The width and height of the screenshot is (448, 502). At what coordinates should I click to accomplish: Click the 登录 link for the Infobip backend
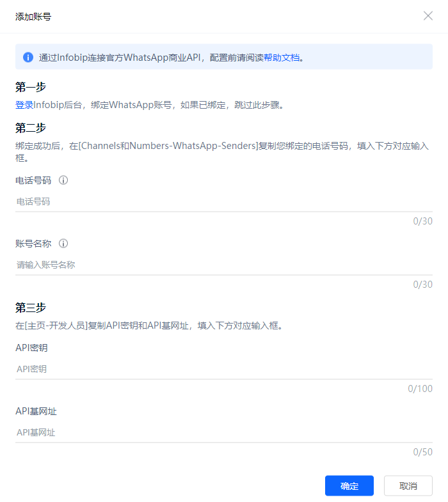click(24, 105)
